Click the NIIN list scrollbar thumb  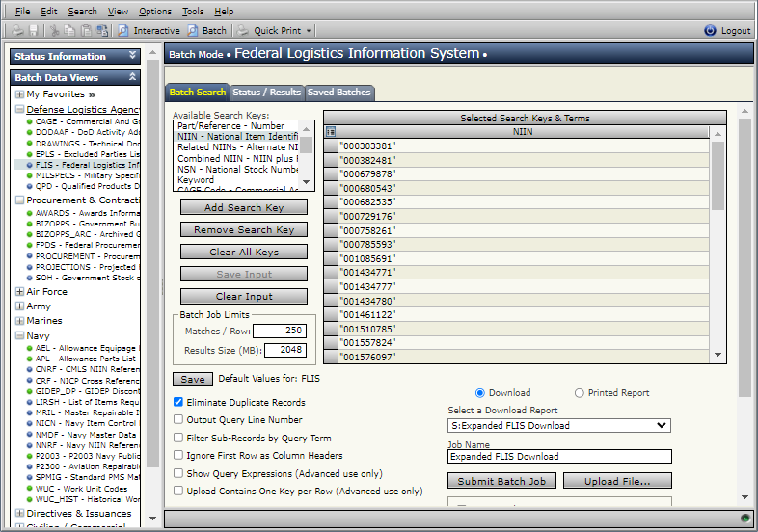pyautogui.click(x=717, y=175)
